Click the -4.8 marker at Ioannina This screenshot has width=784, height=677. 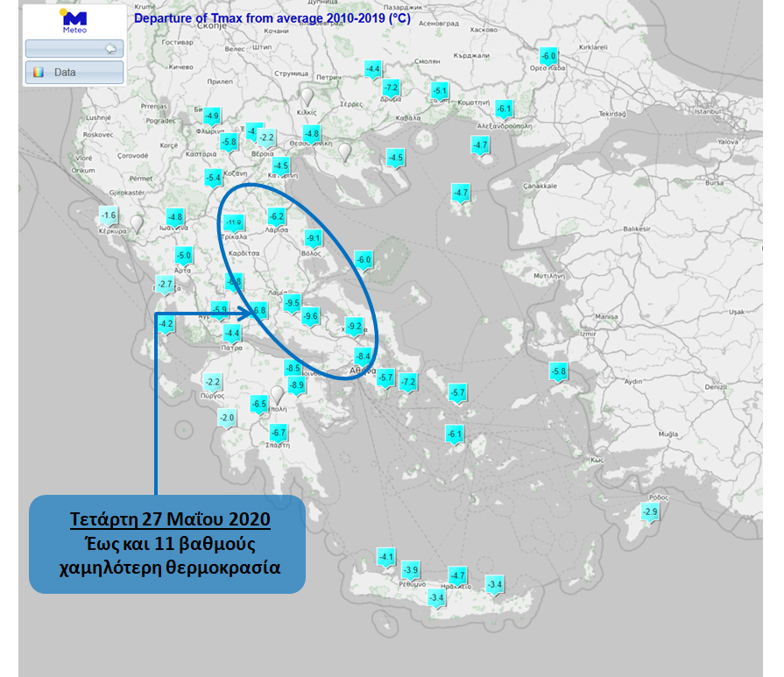175,218
